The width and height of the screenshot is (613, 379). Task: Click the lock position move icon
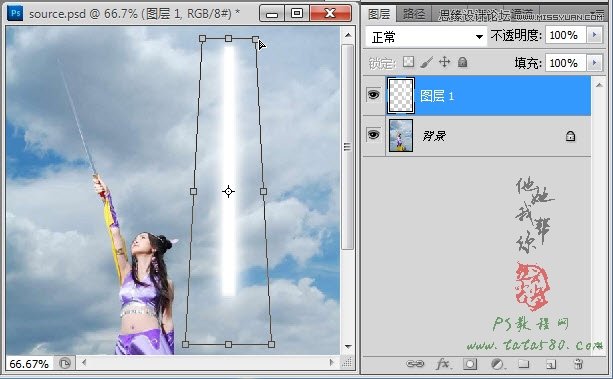click(444, 62)
